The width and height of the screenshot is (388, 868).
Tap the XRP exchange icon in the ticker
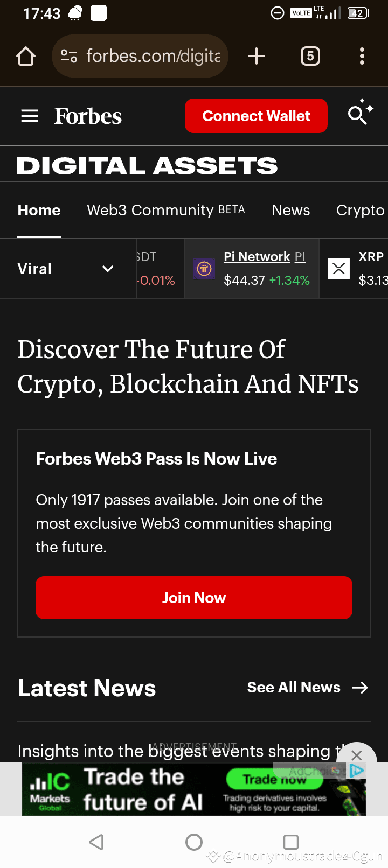(x=339, y=268)
